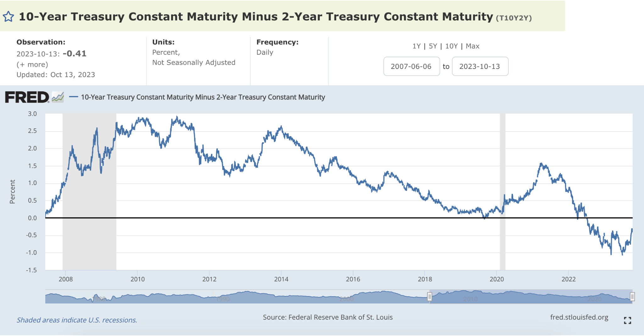Click the start date field 2007-06-06
The image size is (644, 336).
pos(411,66)
